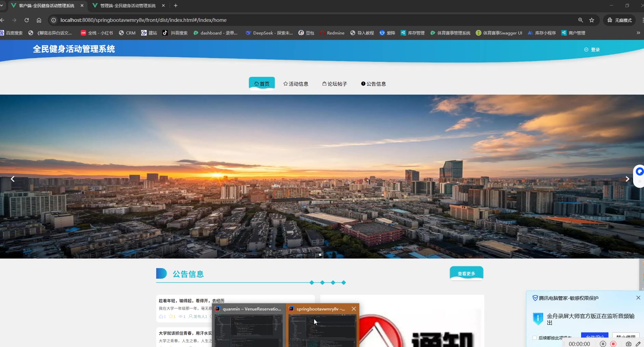
Task: Open the 库存小程序 bookmark
Action: (x=542, y=33)
